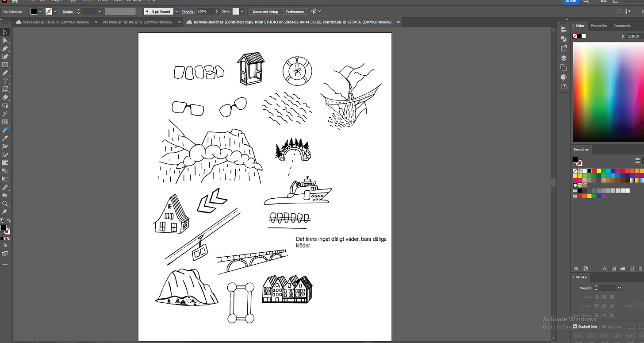Screen dimensions: 644x343
Task: Set None in Color panel
Action: [x=575, y=36]
